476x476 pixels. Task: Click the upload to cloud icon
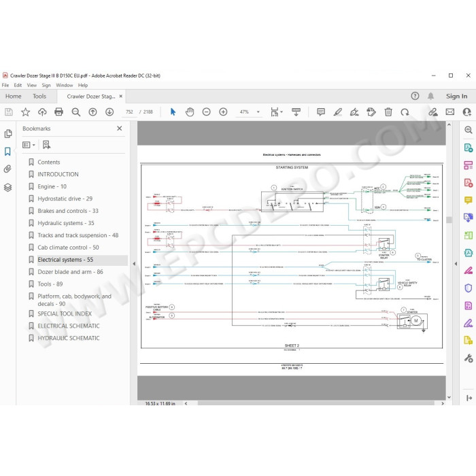(42, 112)
